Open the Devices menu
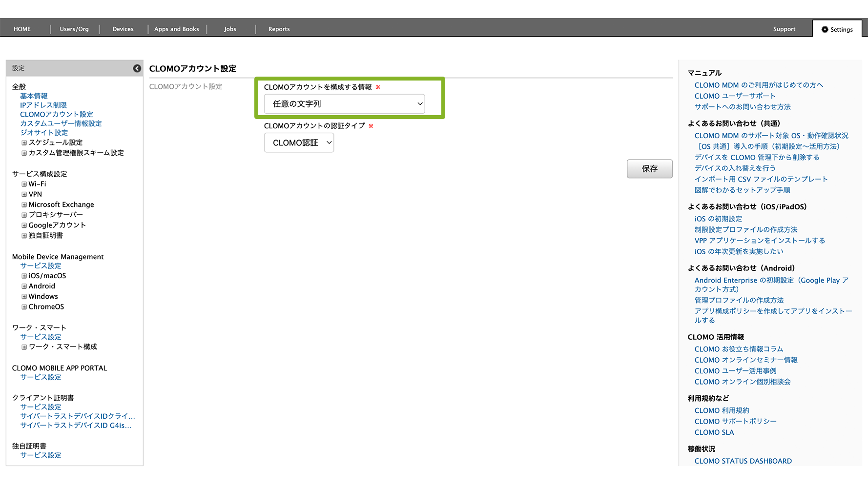Screen dimensions: 868x488 [123, 29]
